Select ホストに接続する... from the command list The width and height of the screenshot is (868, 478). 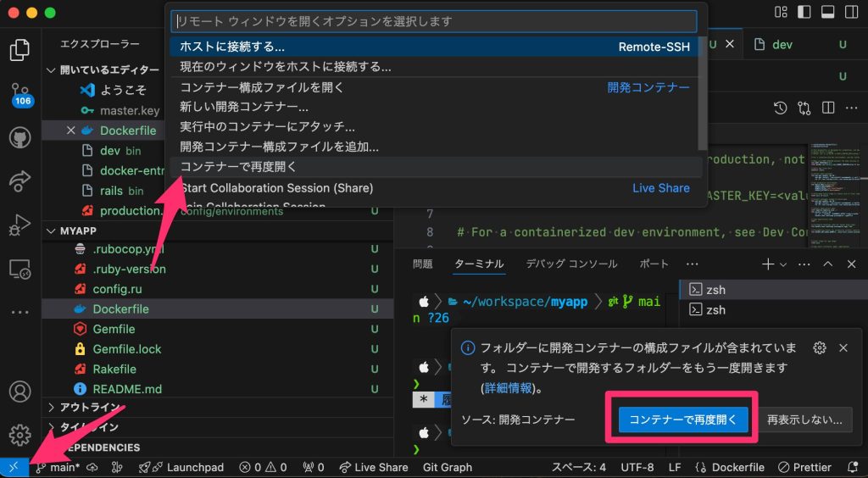232,47
